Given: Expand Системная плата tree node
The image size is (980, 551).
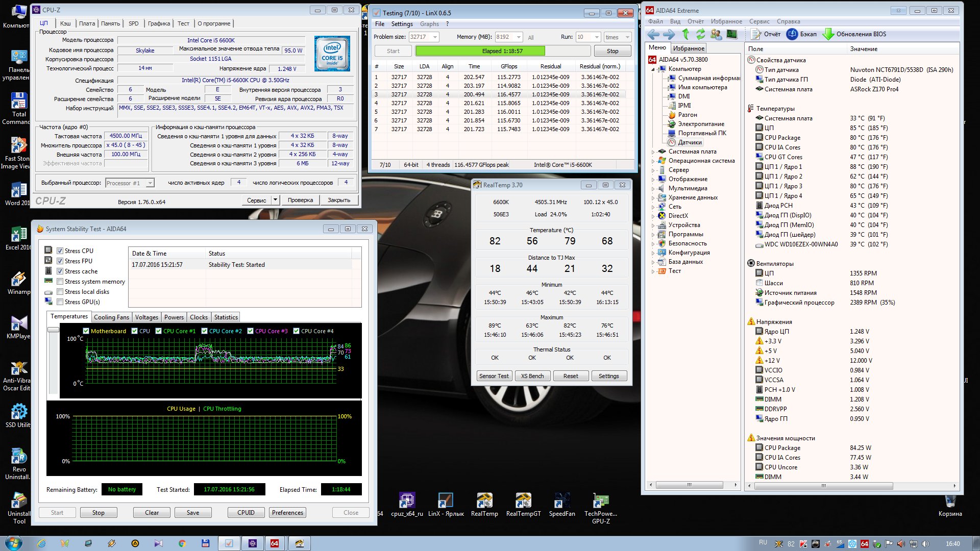Looking at the screenshot, I should pos(653,152).
